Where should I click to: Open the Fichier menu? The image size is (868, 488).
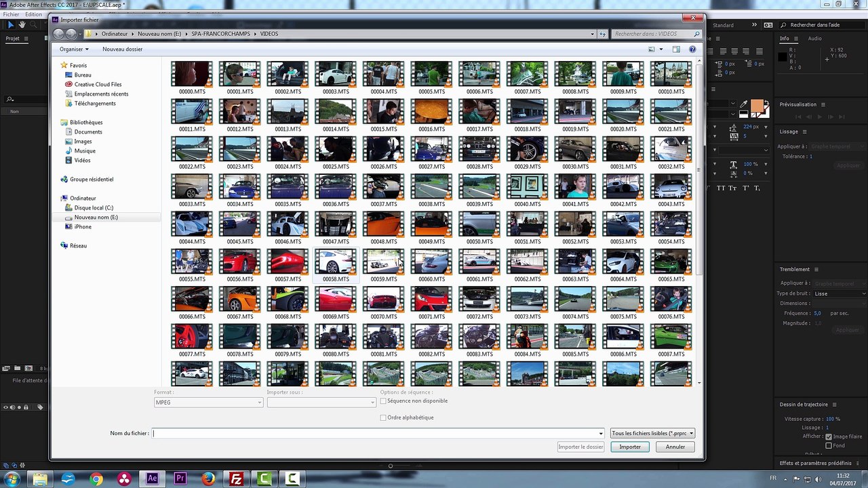point(11,14)
